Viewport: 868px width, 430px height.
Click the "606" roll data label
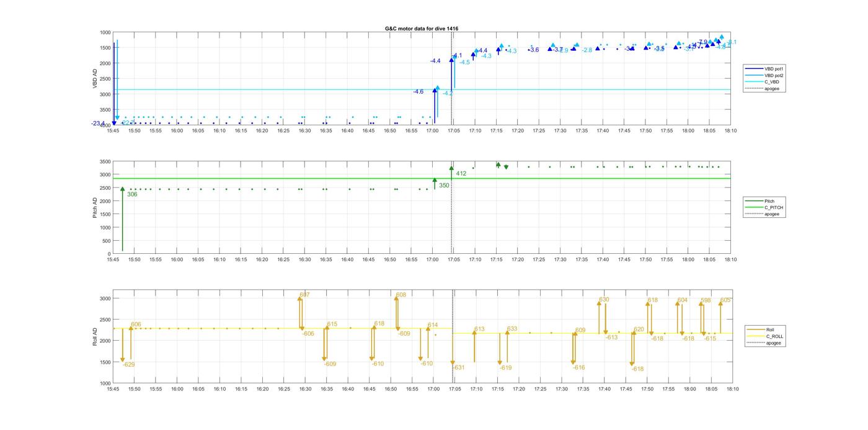[136, 325]
